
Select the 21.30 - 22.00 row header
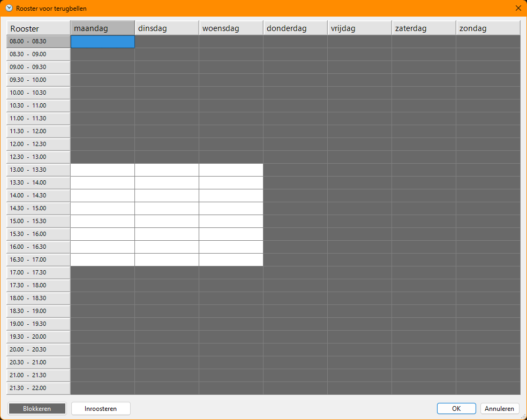tap(39, 388)
